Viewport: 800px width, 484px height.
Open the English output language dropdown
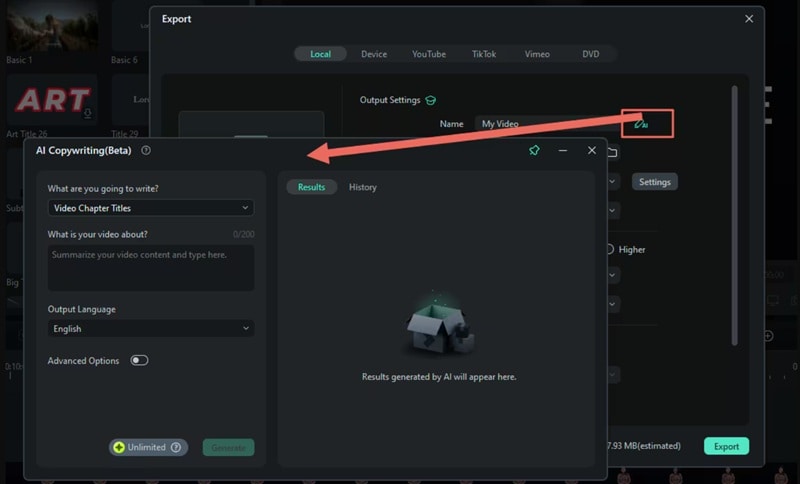tap(151, 329)
